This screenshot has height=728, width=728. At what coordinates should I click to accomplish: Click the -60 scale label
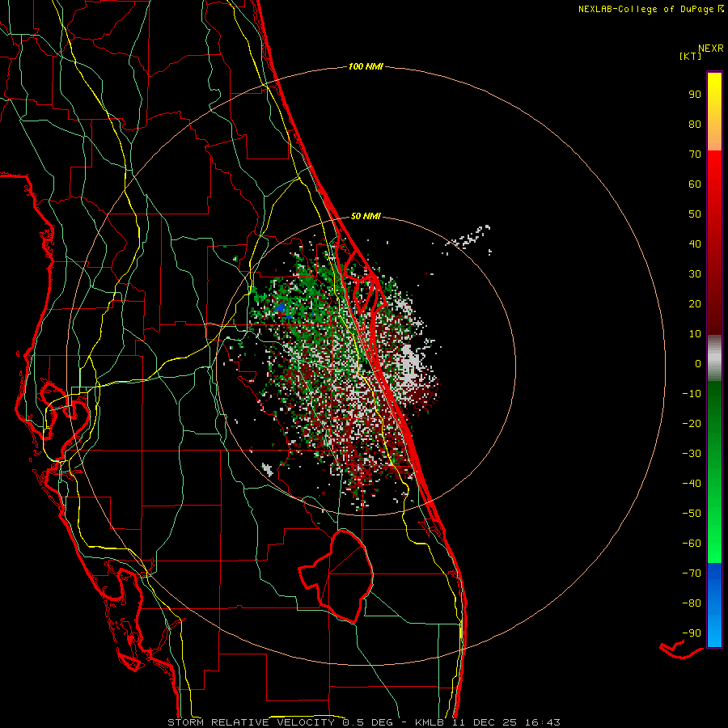coord(692,544)
